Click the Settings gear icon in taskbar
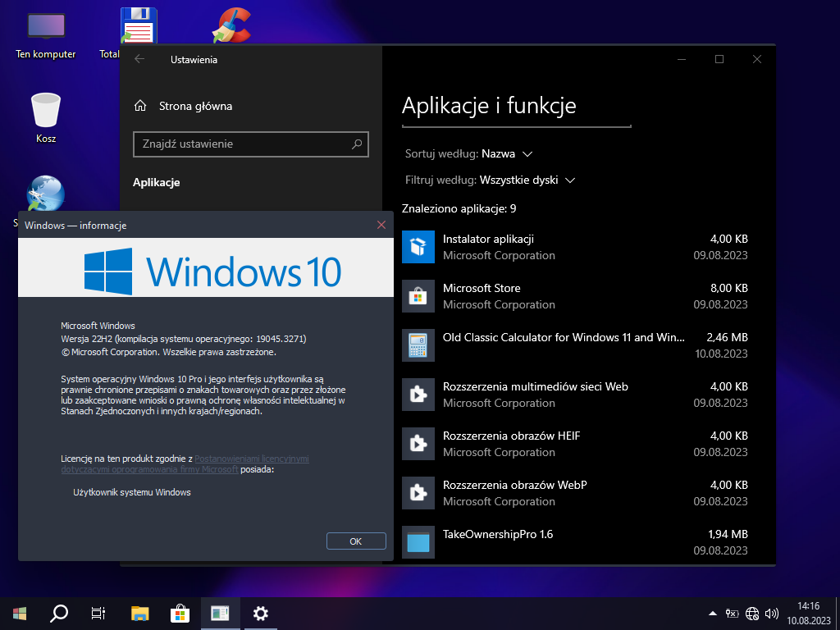The width and height of the screenshot is (840, 630). click(x=261, y=613)
